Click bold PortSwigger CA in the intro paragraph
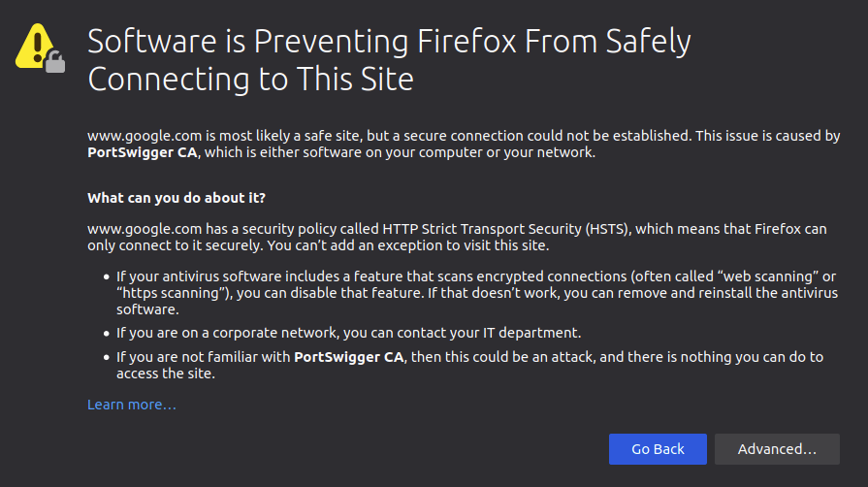 click(x=140, y=153)
